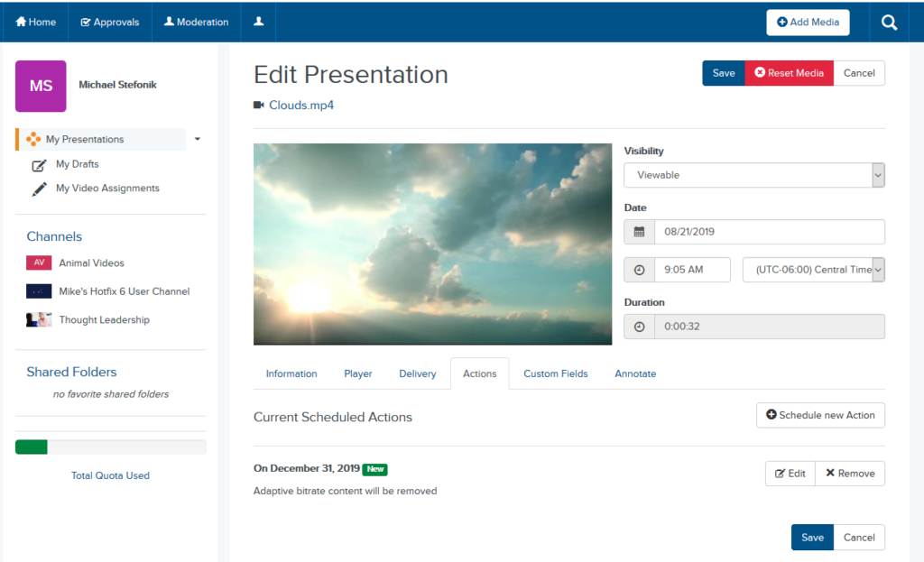Open the search magnifier icon
The height and width of the screenshot is (562, 924).
tap(889, 23)
